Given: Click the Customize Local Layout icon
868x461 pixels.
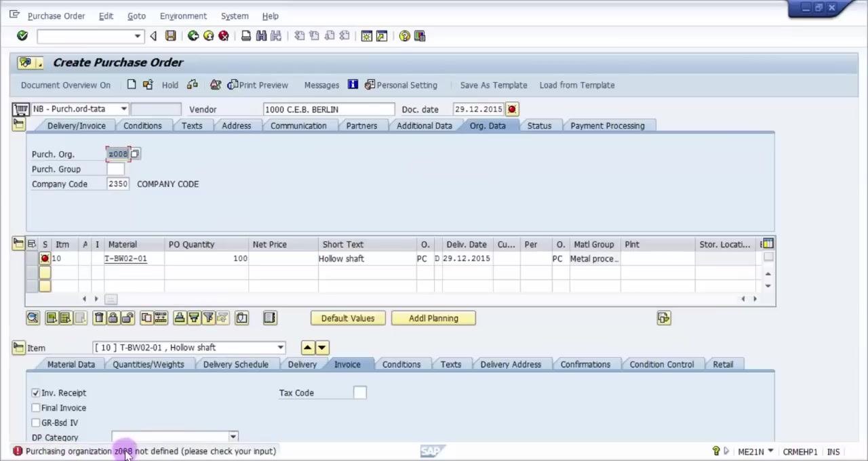Looking at the screenshot, I should coord(420,36).
